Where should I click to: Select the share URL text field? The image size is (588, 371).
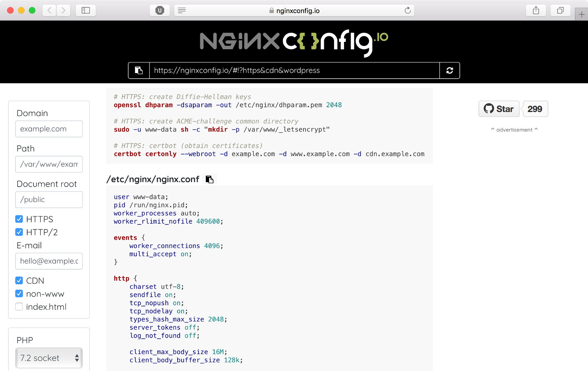(294, 71)
